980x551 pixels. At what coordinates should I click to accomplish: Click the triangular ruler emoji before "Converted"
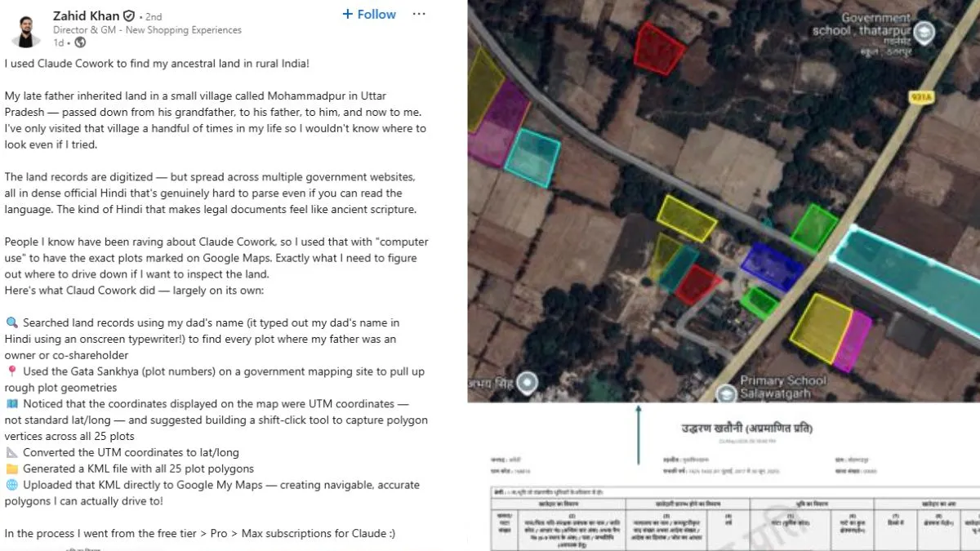11,452
